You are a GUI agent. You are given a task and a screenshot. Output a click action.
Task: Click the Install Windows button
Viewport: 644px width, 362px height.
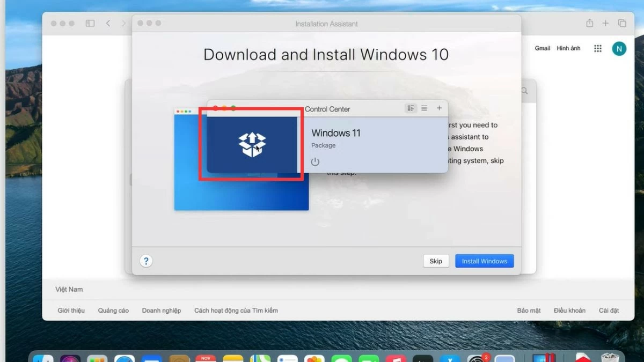click(x=484, y=261)
